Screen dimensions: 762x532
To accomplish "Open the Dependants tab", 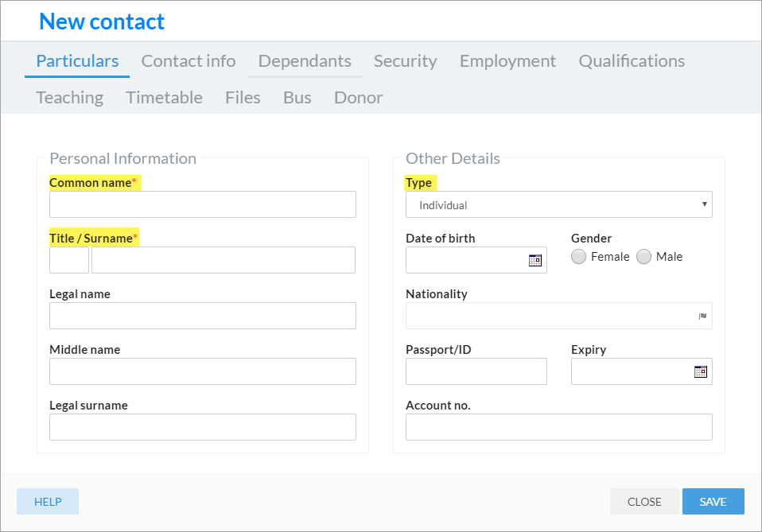I will [305, 61].
